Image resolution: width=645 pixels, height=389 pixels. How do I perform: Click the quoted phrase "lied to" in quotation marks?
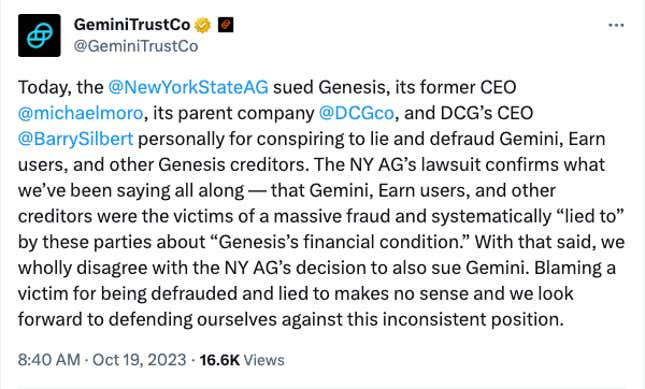click(x=590, y=216)
